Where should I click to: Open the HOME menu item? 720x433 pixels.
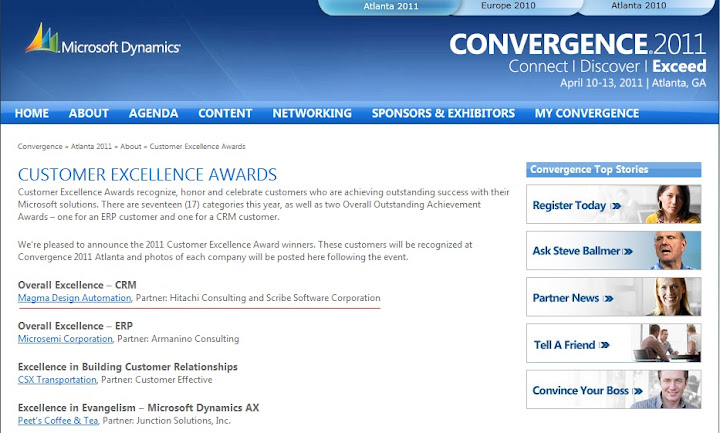pyautogui.click(x=32, y=113)
